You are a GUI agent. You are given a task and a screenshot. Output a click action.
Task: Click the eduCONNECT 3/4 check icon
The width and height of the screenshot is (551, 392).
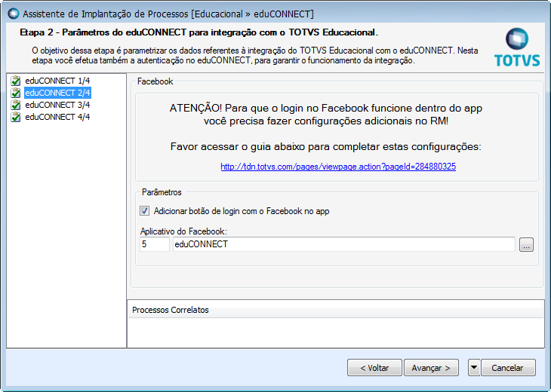click(16, 105)
